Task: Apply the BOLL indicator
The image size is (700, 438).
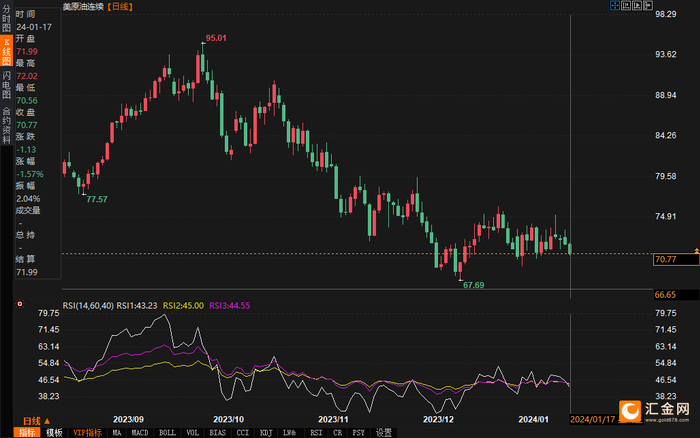Action: [x=167, y=433]
